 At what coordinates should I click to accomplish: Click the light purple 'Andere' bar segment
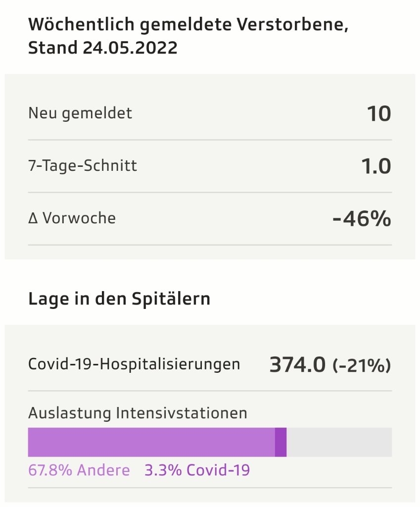pyautogui.click(x=151, y=442)
